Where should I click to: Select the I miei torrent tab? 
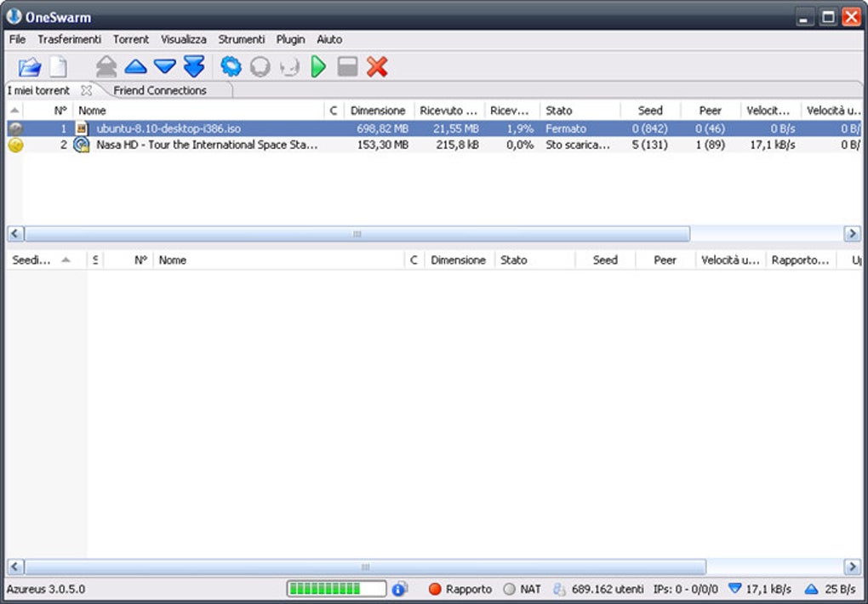(38, 90)
